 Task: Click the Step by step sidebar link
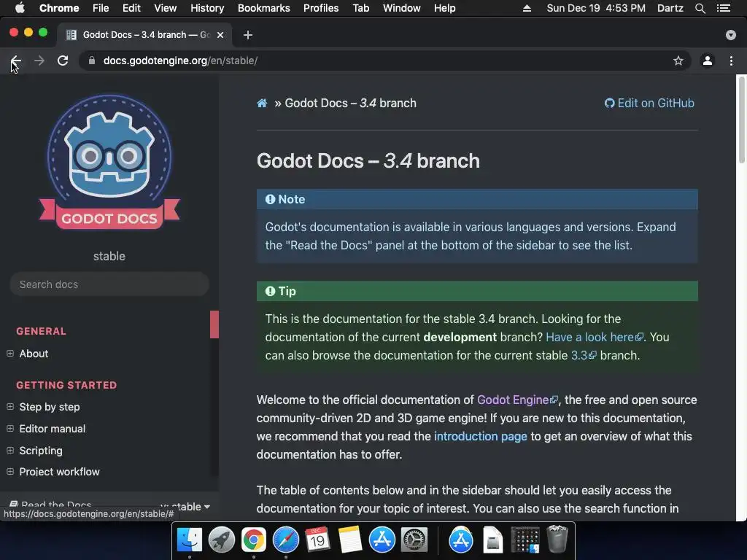50,407
